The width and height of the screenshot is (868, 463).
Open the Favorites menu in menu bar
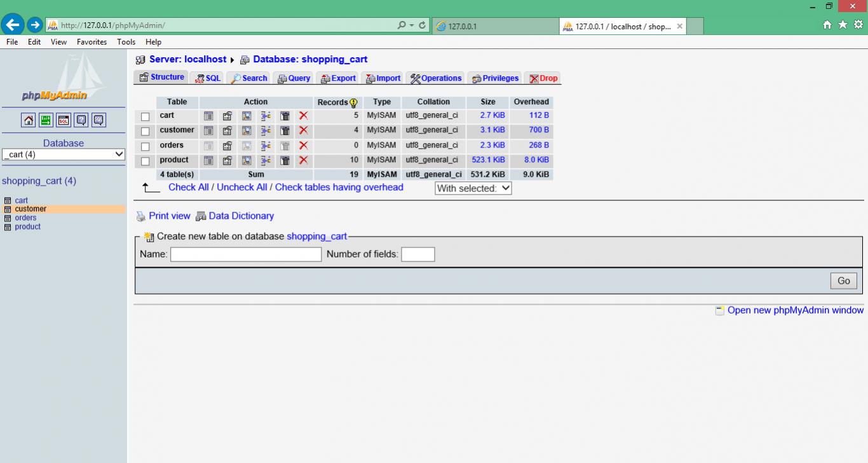point(92,42)
